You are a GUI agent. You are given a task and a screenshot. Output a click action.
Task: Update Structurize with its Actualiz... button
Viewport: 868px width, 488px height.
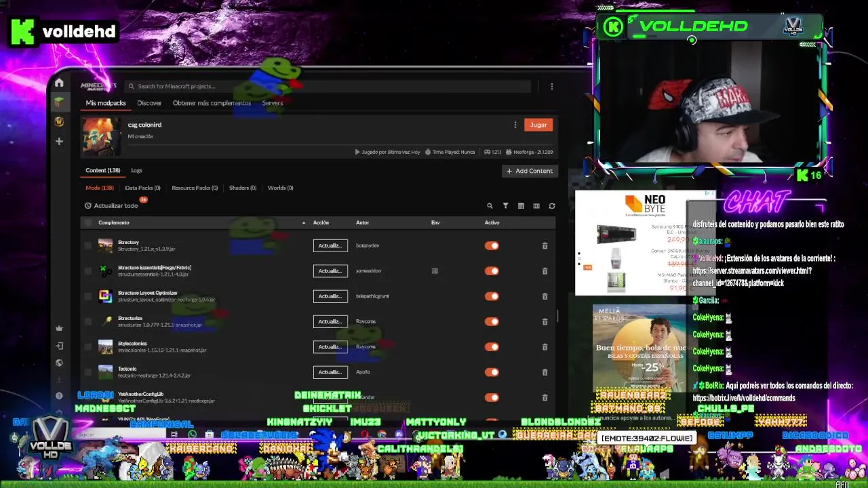click(x=330, y=321)
